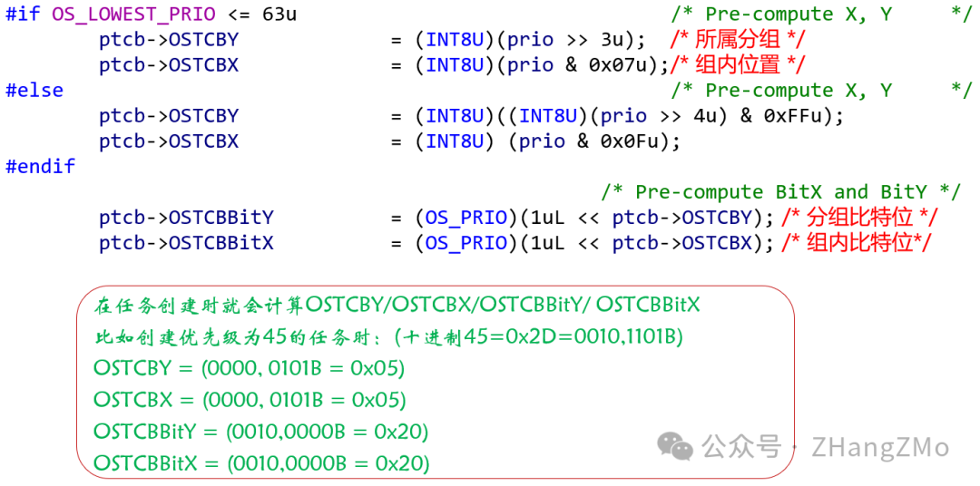Click "ptcb->OSTCBY" on the "prio >> 4u" line
980x486 pixels.
(169, 116)
